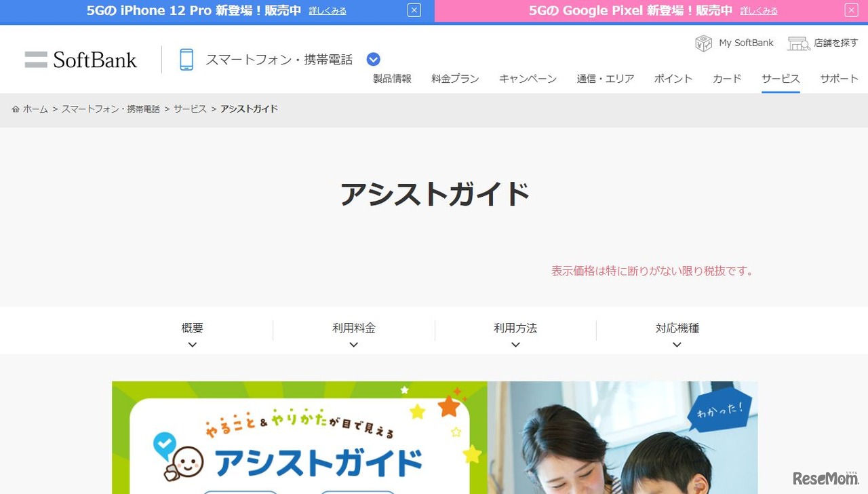Jump to the 対応機種 section
This screenshot has height=494, width=868.
[x=677, y=328]
